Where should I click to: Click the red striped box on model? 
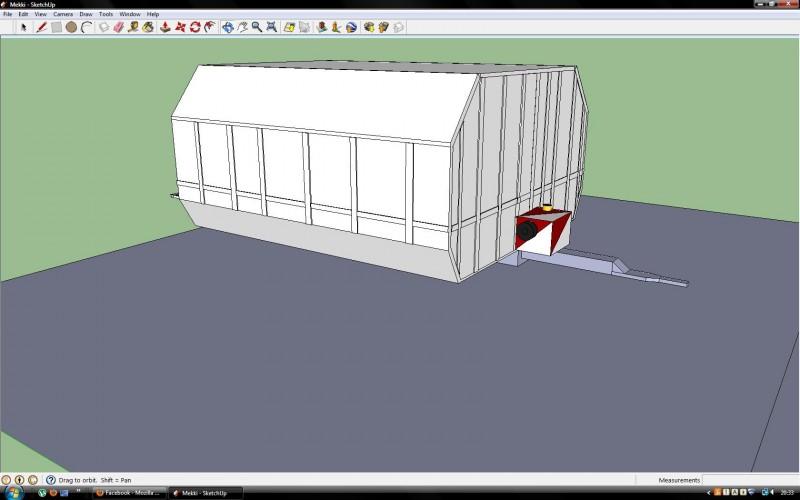[x=543, y=232]
